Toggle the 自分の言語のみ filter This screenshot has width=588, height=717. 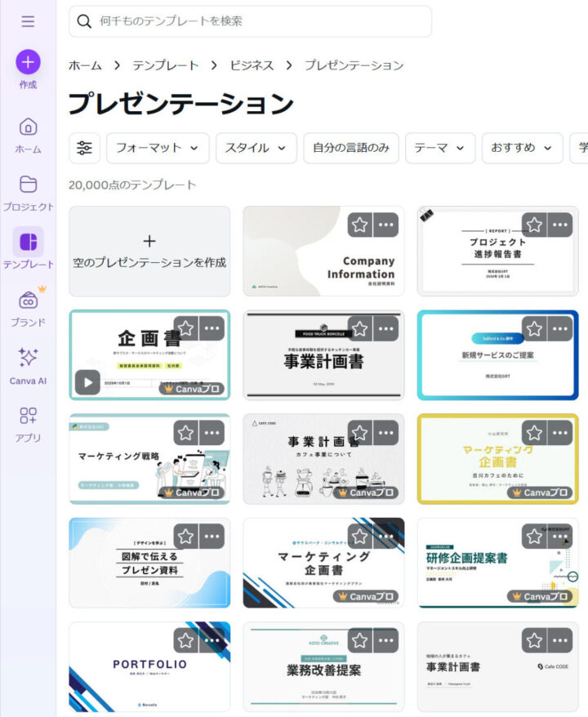pyautogui.click(x=351, y=148)
